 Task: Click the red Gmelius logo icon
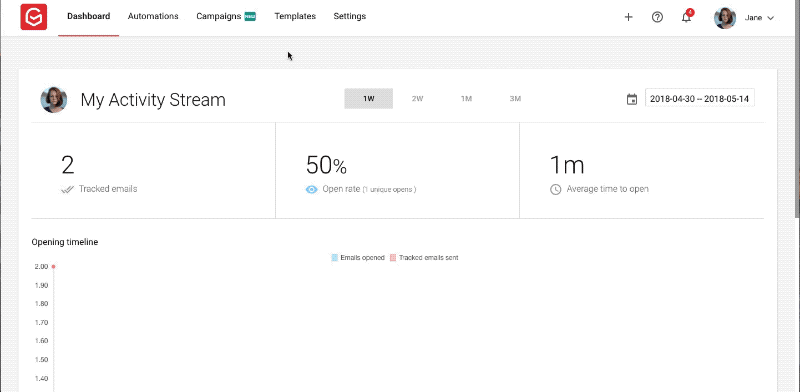click(x=34, y=17)
